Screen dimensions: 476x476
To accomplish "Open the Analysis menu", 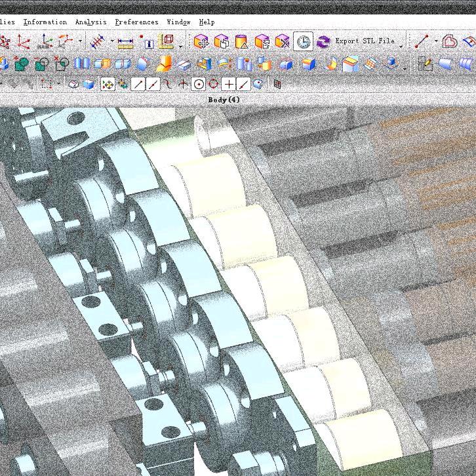I will [90, 22].
